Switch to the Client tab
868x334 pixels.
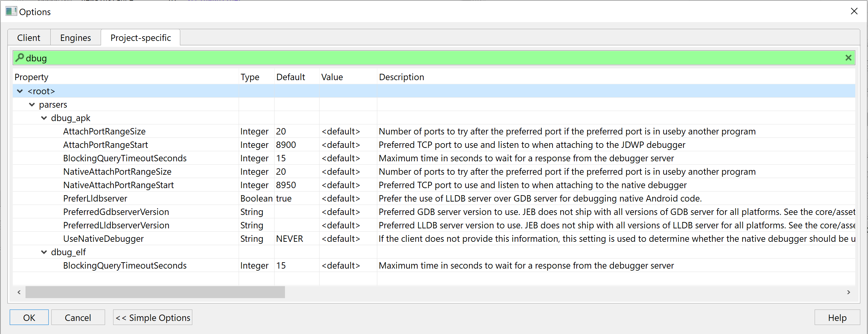29,38
